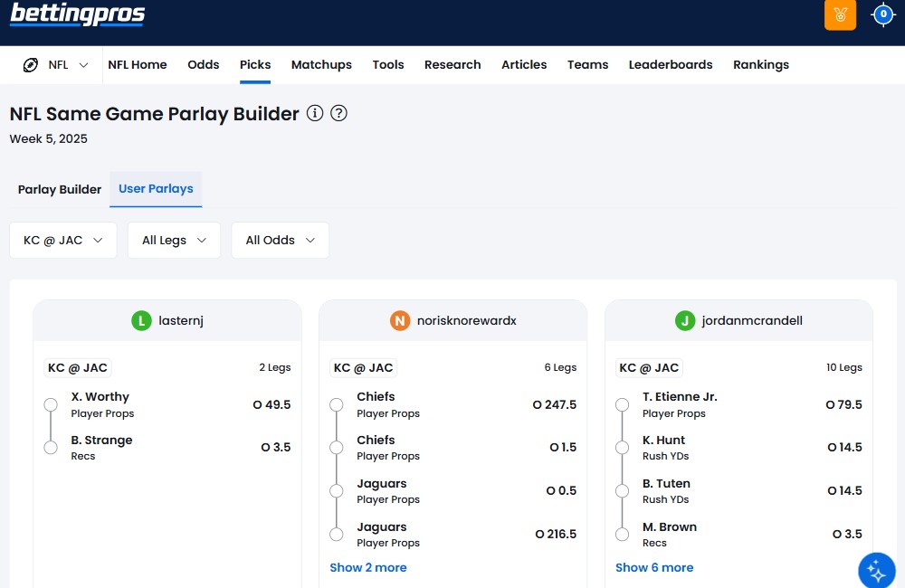Viewport: 905px width, 588px height.
Task: Open the All Odds filter dropdown
Action: [280, 241]
